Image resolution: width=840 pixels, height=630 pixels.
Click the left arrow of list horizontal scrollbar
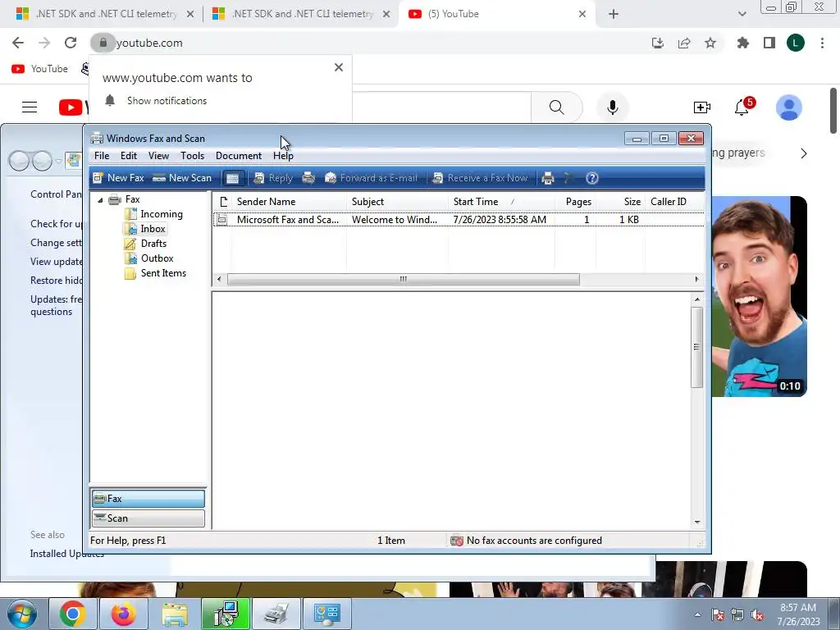[x=218, y=279]
